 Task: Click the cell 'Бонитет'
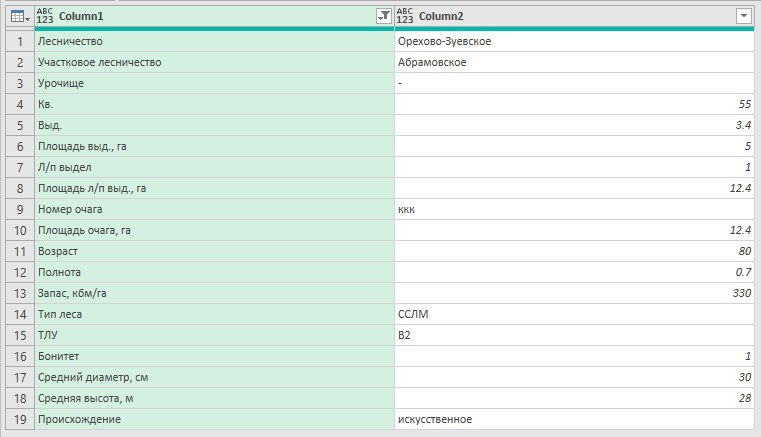215,356
